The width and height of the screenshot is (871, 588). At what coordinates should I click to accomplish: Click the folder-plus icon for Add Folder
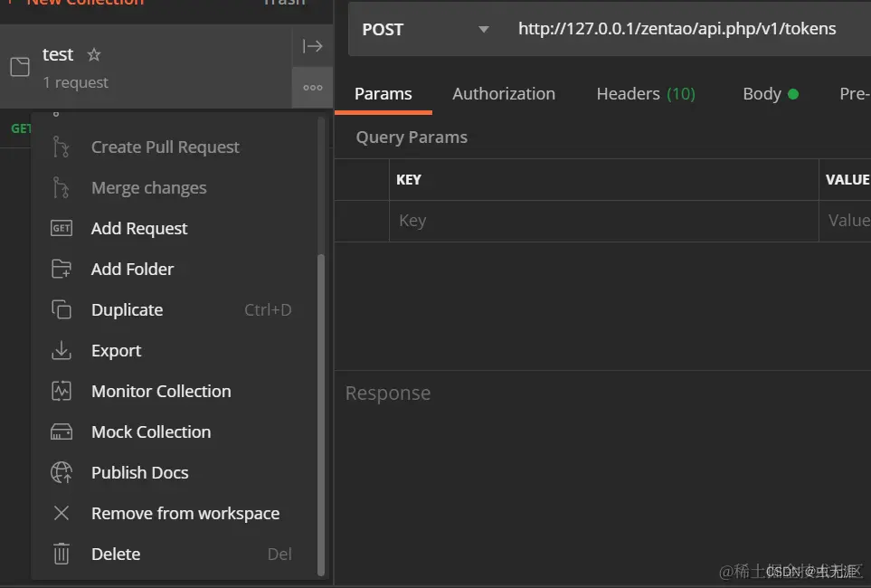pyautogui.click(x=62, y=269)
